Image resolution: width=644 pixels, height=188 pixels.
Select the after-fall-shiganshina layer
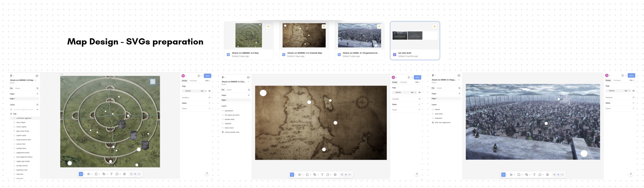(x=443, y=123)
